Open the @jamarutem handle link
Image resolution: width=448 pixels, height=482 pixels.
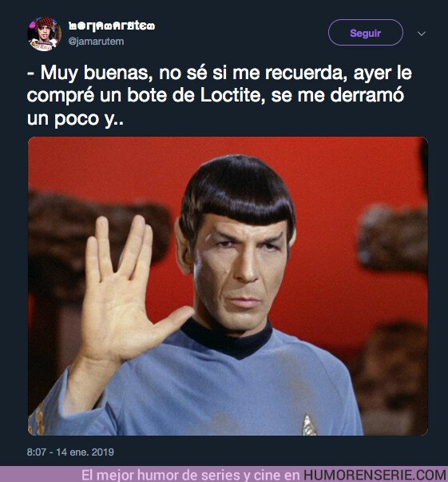click(x=96, y=42)
